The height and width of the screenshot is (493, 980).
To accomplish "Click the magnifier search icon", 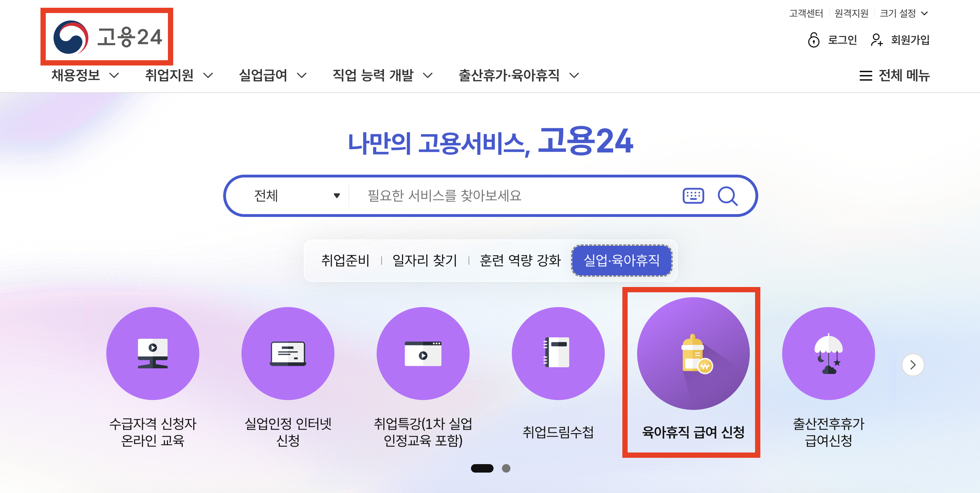I will [727, 196].
